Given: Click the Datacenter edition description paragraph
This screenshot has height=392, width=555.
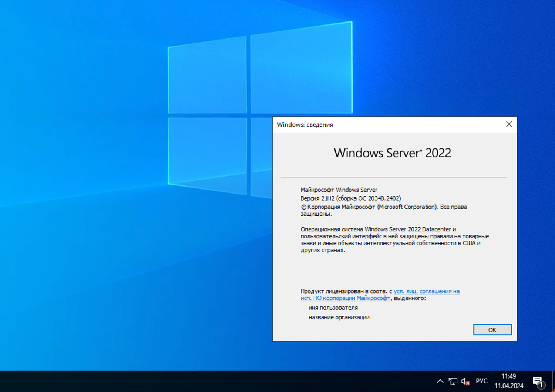Looking at the screenshot, I should pyautogui.click(x=395, y=239).
